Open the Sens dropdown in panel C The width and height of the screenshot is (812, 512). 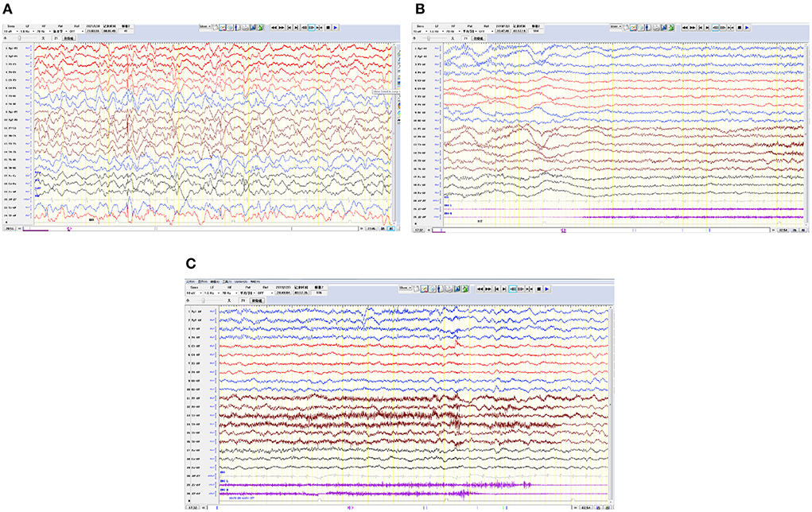[194, 293]
